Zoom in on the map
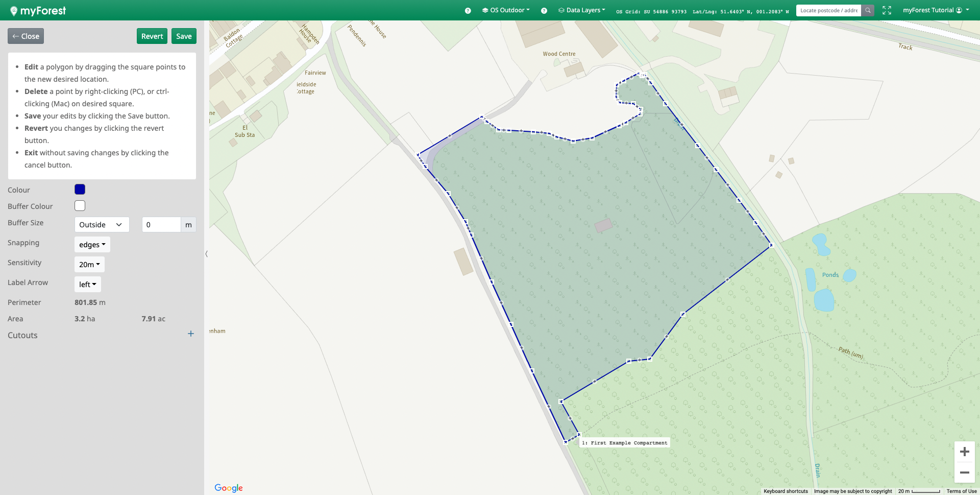Image resolution: width=980 pixels, height=495 pixels. [x=964, y=452]
